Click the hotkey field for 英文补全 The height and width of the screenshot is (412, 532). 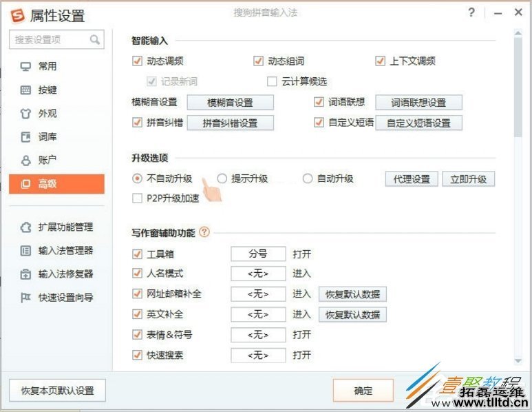click(x=258, y=315)
